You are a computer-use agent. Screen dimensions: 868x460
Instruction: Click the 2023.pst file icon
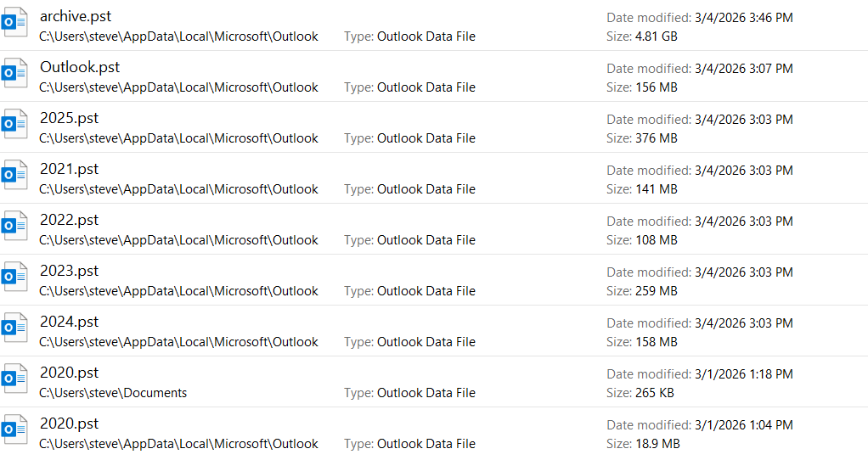(14, 277)
